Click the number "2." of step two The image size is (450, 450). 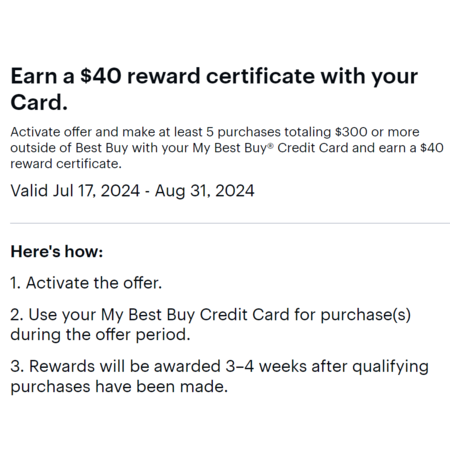point(17,315)
